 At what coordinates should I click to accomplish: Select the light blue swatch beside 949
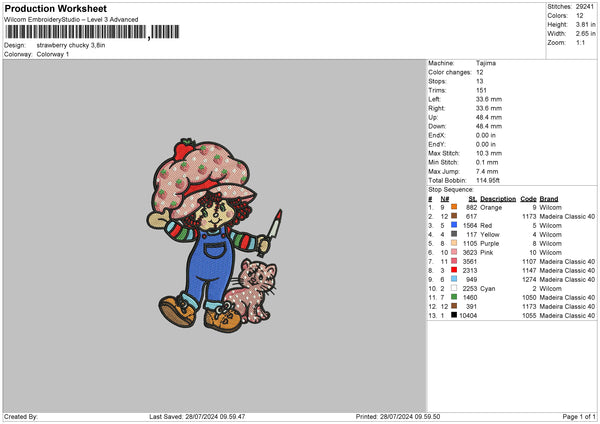[x=454, y=279]
